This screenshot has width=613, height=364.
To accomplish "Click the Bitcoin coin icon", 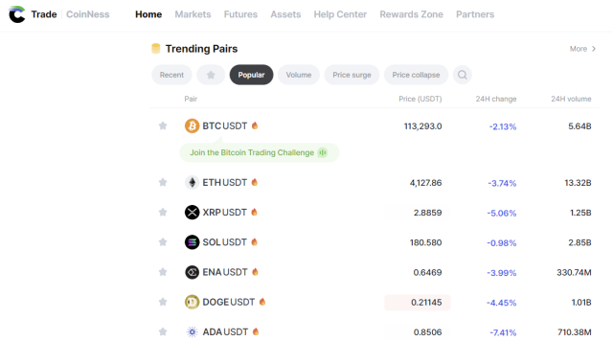I will coord(192,125).
